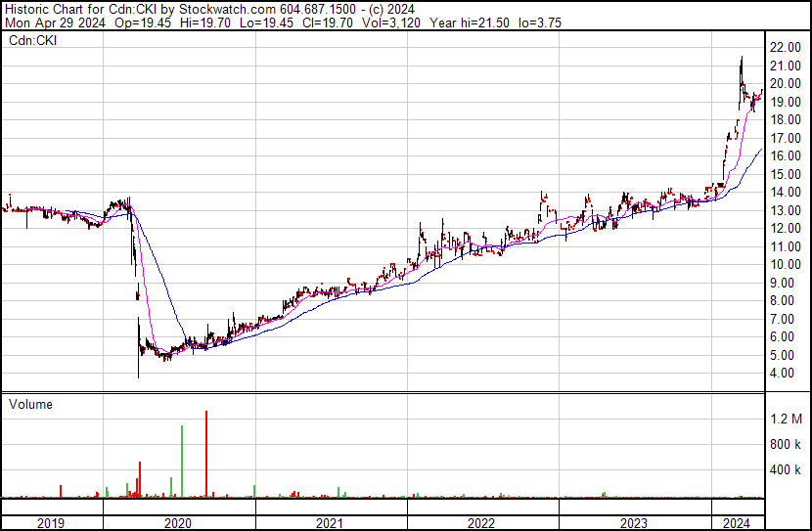Select the 2019 year label
Image resolution: width=812 pixels, height=531 pixels.
[x=51, y=523]
